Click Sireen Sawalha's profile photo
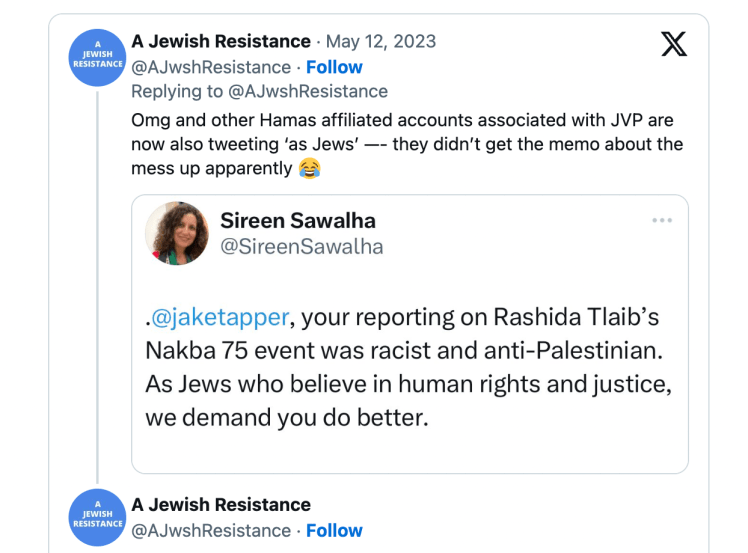Screen dimensions: 748x553 click(176, 233)
